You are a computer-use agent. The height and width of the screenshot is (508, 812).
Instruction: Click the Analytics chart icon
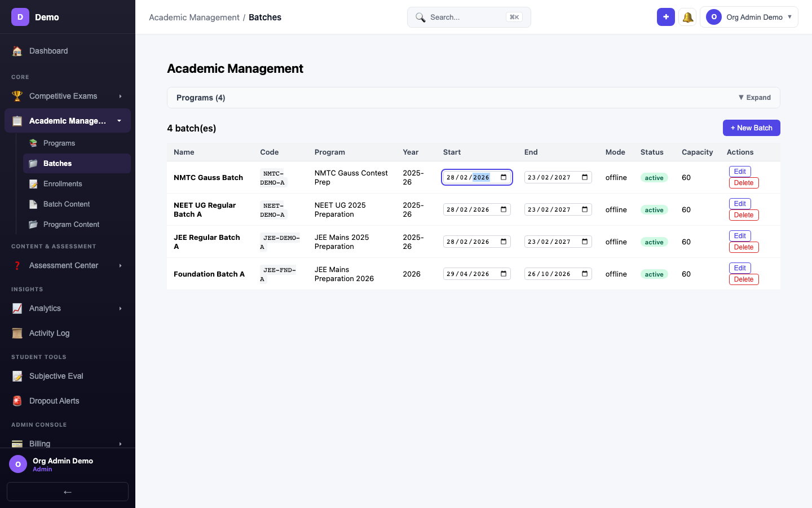pos(17,308)
